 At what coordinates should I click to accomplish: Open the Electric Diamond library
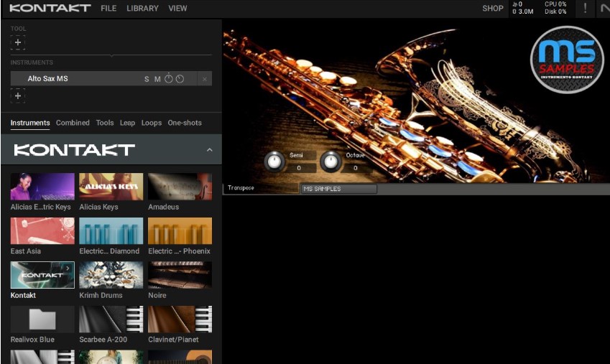click(111, 230)
